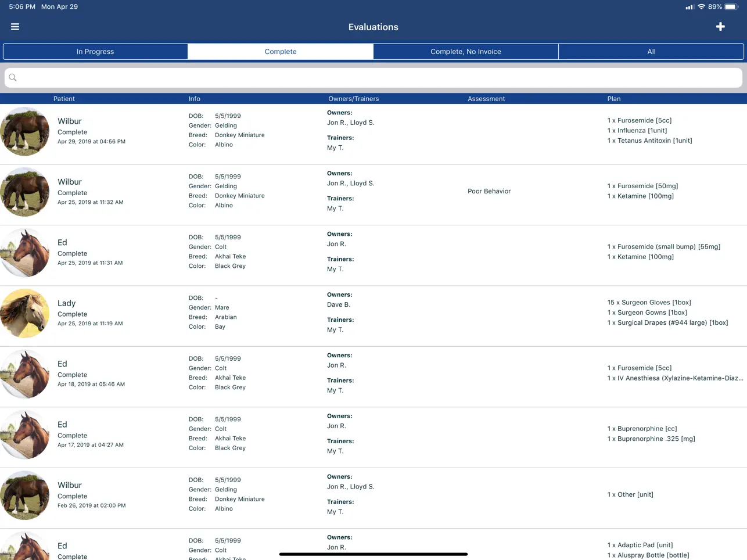This screenshot has height=560, width=747.
Task: Open Ed's photo from Apr 17 evaluation
Action: point(24,435)
